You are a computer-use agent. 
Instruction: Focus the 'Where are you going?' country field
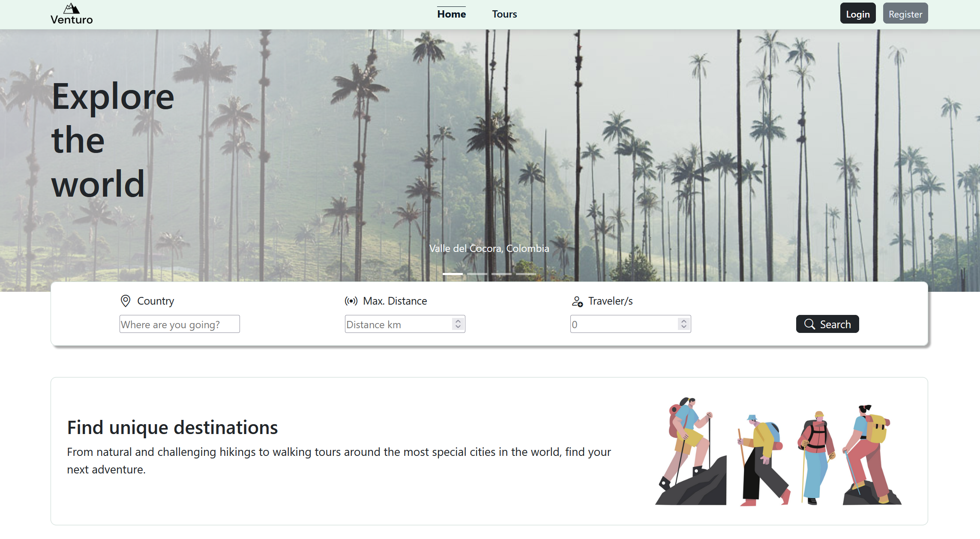pyautogui.click(x=180, y=324)
